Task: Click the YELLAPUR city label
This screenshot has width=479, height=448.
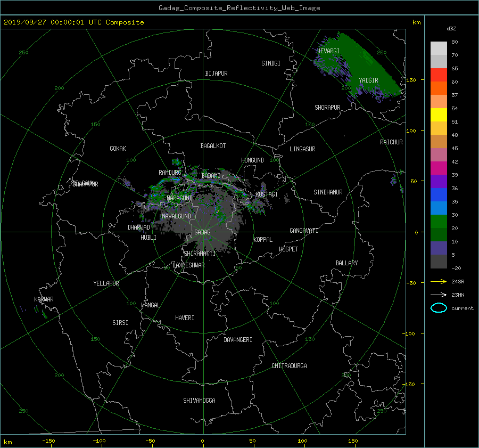Action: tap(106, 283)
